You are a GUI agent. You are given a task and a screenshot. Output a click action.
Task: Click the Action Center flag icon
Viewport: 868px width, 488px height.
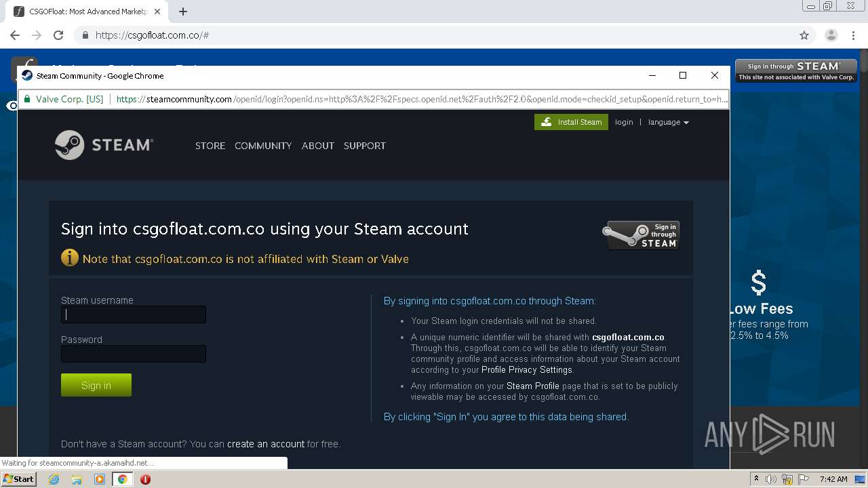coord(803,479)
